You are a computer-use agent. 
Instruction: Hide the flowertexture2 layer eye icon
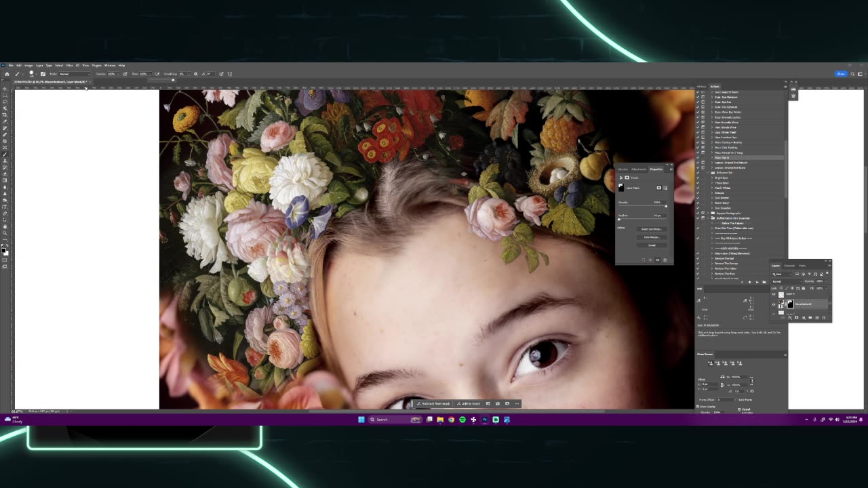pyautogui.click(x=774, y=304)
